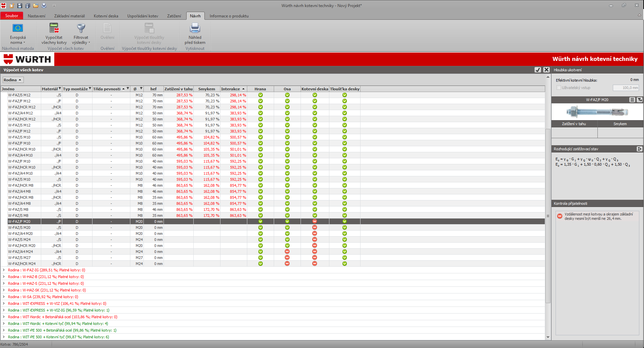Switch to the Kotevní deska tab

click(106, 16)
